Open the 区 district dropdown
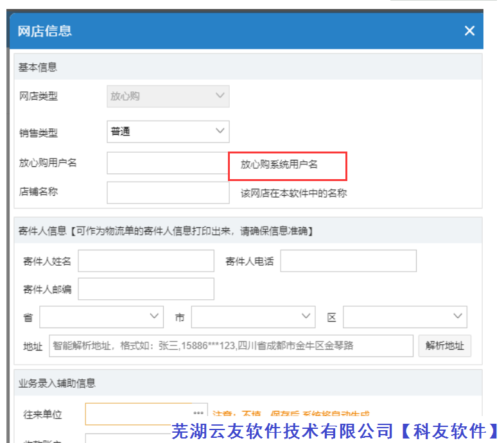Image resolution: width=504 pixels, height=443 pixels. pos(404,317)
